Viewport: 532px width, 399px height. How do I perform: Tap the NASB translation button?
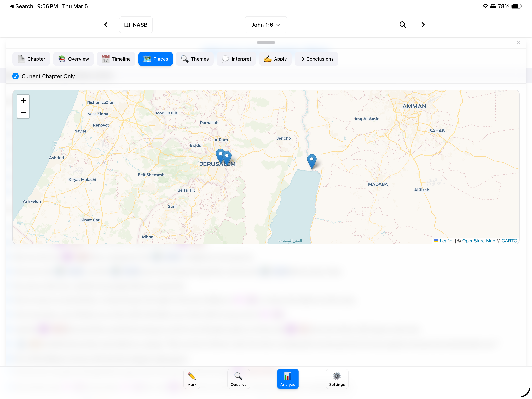coord(136,25)
